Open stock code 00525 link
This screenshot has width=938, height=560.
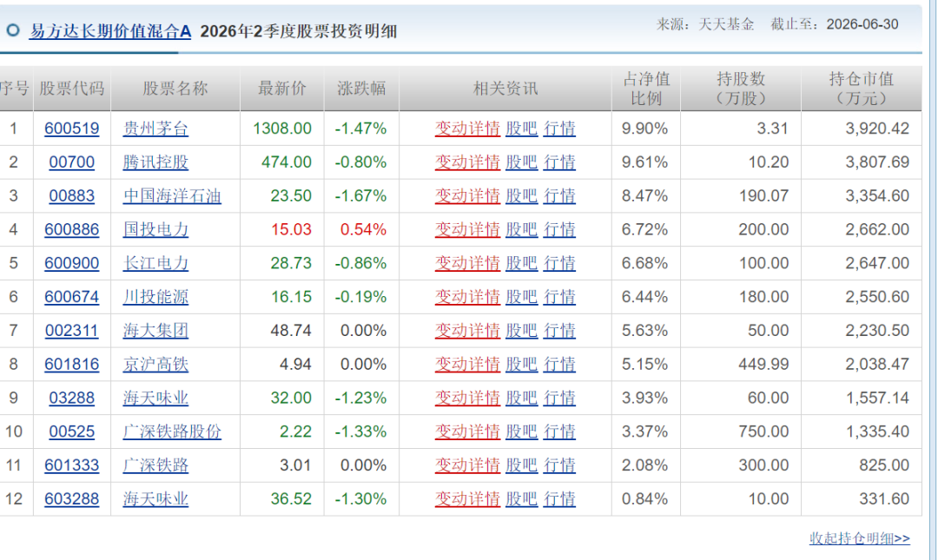pos(72,432)
